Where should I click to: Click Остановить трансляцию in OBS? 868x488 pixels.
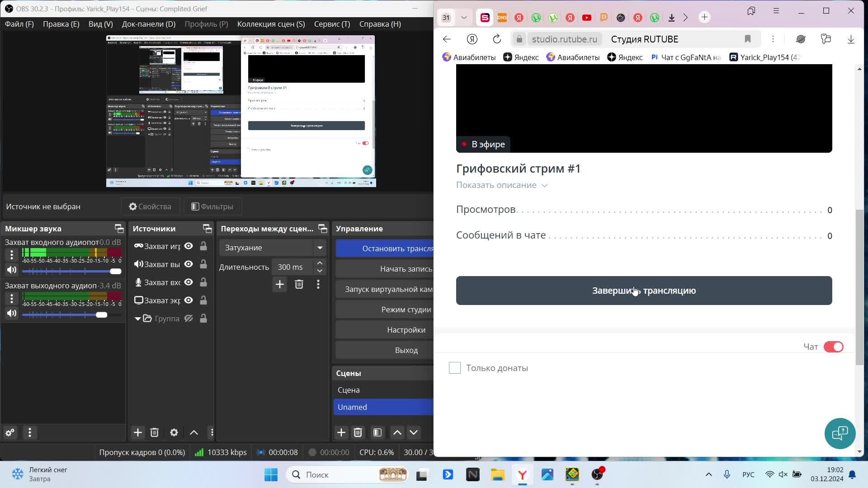pos(384,249)
